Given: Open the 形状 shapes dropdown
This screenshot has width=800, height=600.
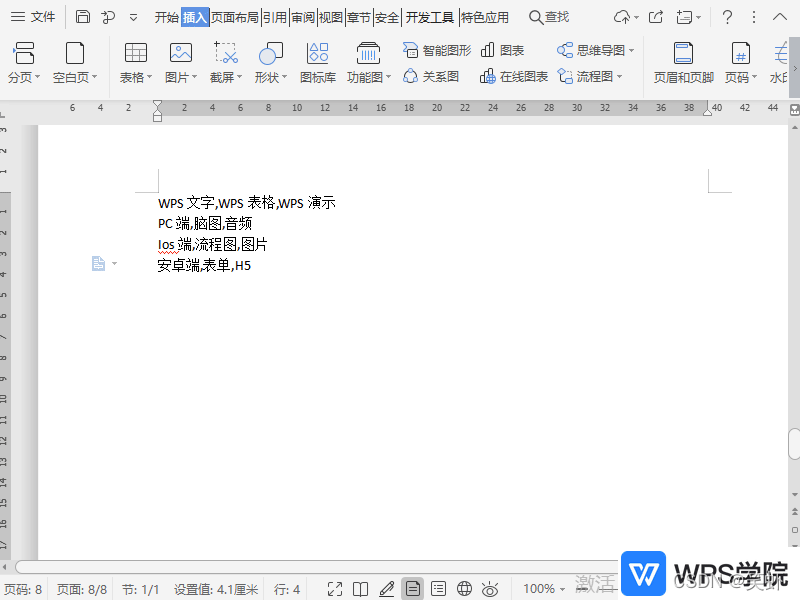Looking at the screenshot, I should (x=270, y=63).
